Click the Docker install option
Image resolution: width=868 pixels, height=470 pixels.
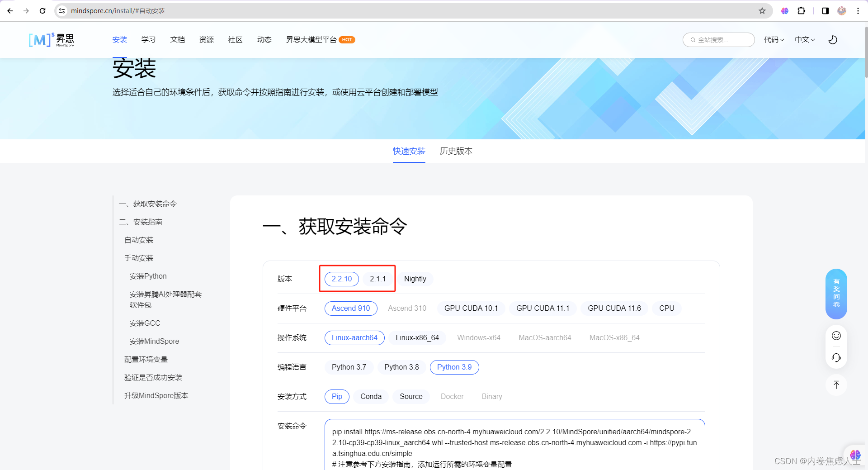[x=452, y=397]
